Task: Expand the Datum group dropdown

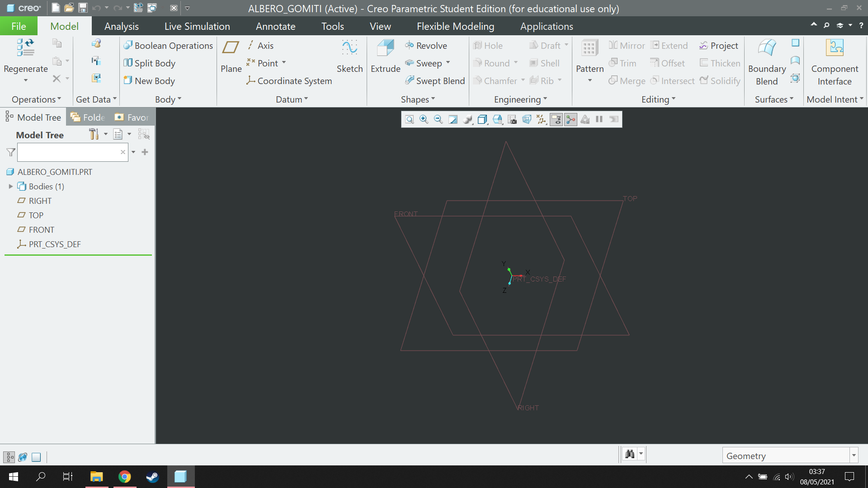Action: (292, 99)
